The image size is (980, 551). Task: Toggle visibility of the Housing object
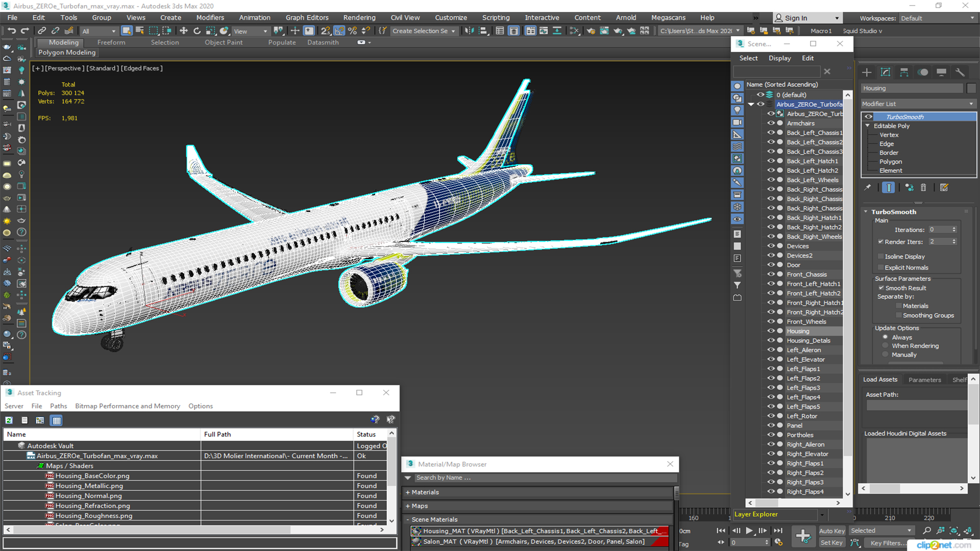[771, 331]
